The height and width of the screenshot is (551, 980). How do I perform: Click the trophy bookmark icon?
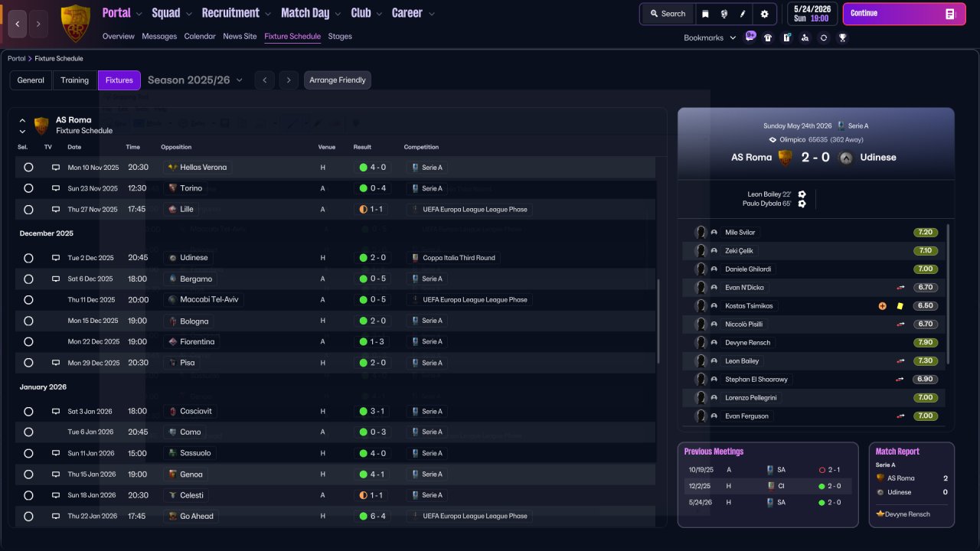[x=842, y=37]
